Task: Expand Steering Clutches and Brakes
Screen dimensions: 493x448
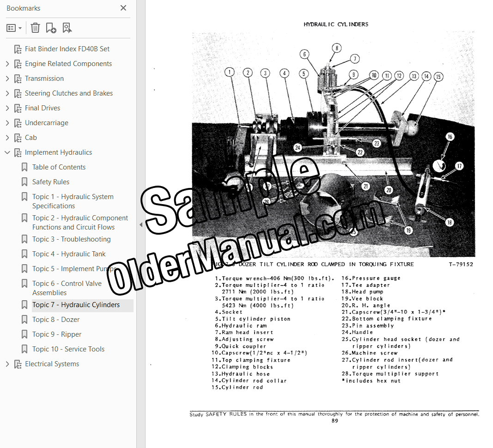Action: click(7, 93)
